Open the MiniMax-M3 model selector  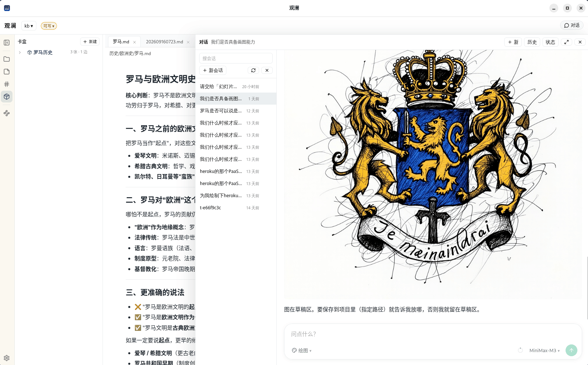click(x=544, y=350)
